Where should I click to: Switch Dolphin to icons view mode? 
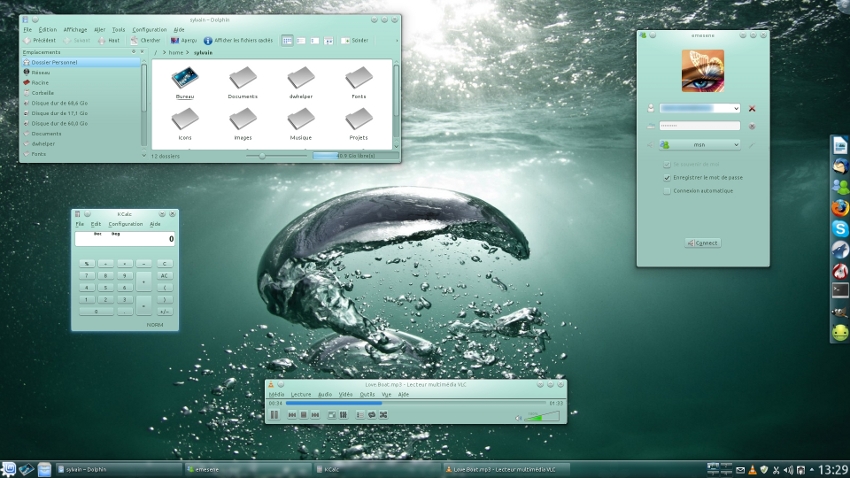point(287,41)
